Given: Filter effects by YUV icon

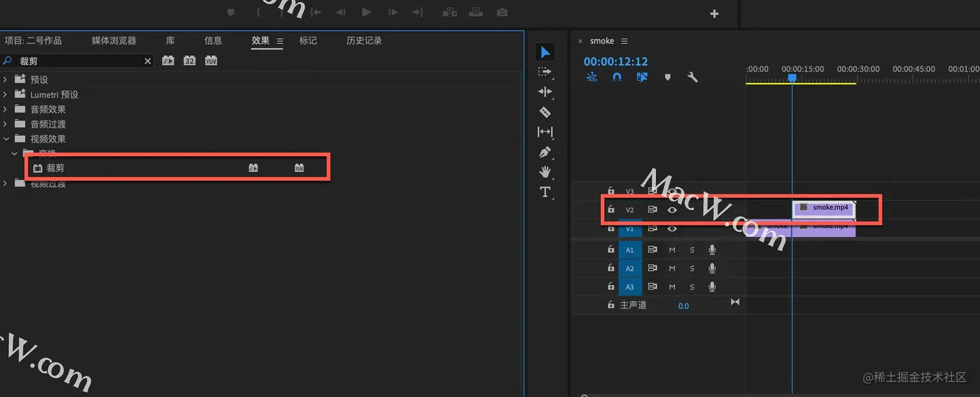Looking at the screenshot, I should click(211, 61).
